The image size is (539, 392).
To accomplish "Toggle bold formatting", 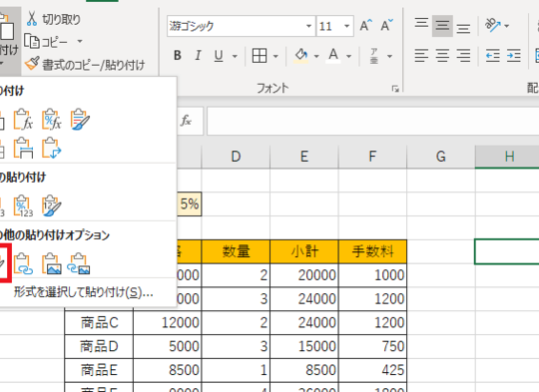I will (178, 55).
